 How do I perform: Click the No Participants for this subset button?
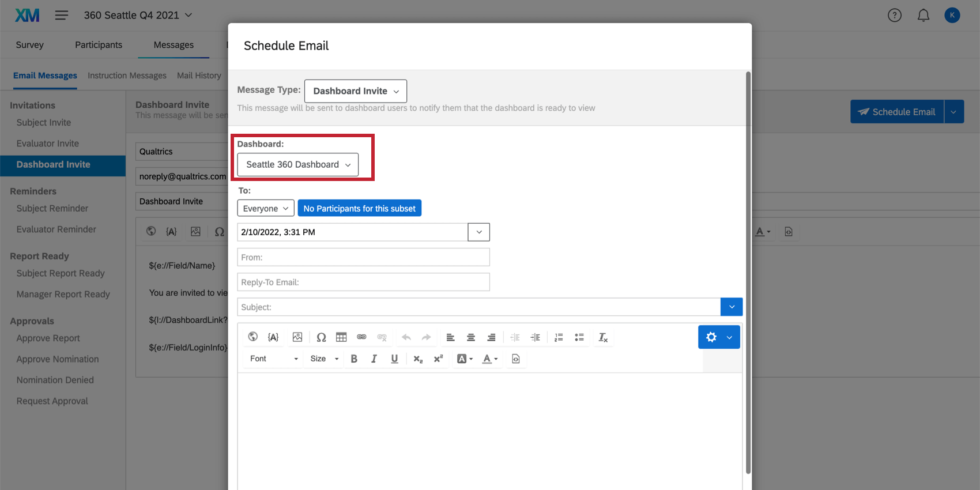click(x=359, y=208)
